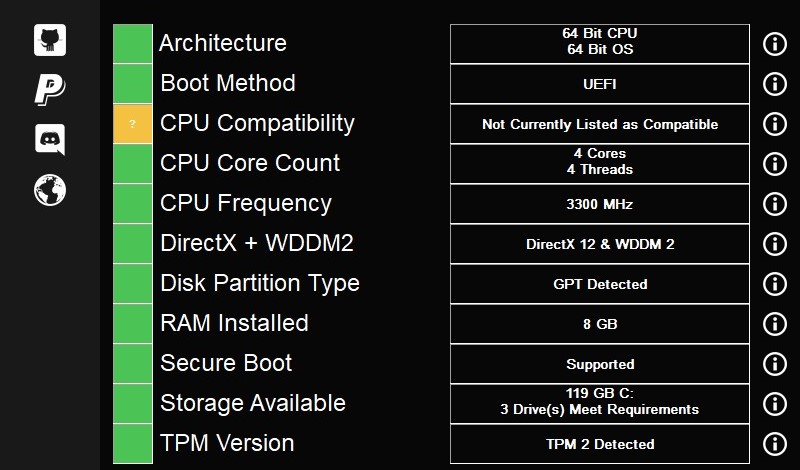View TPM Version info details
Viewport: 800px width, 470px height.
(775, 444)
